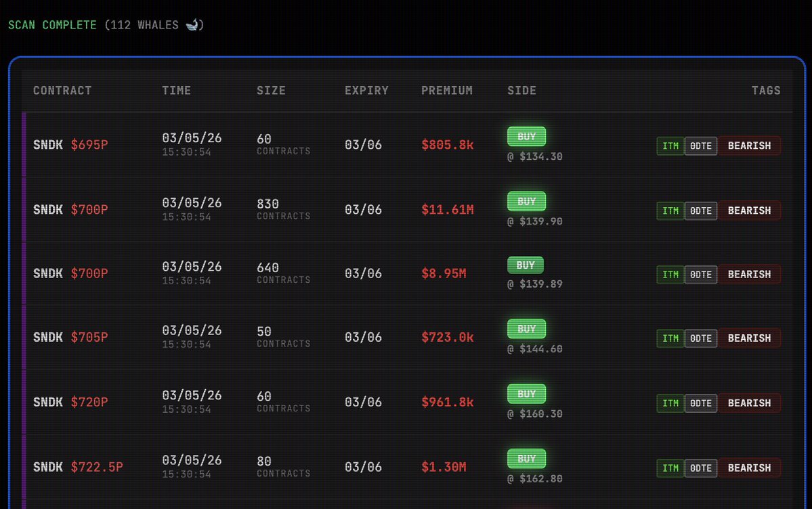This screenshot has width=812, height=509.
Task: Click BUY badge in SNDK $720P row
Action: tap(526, 393)
